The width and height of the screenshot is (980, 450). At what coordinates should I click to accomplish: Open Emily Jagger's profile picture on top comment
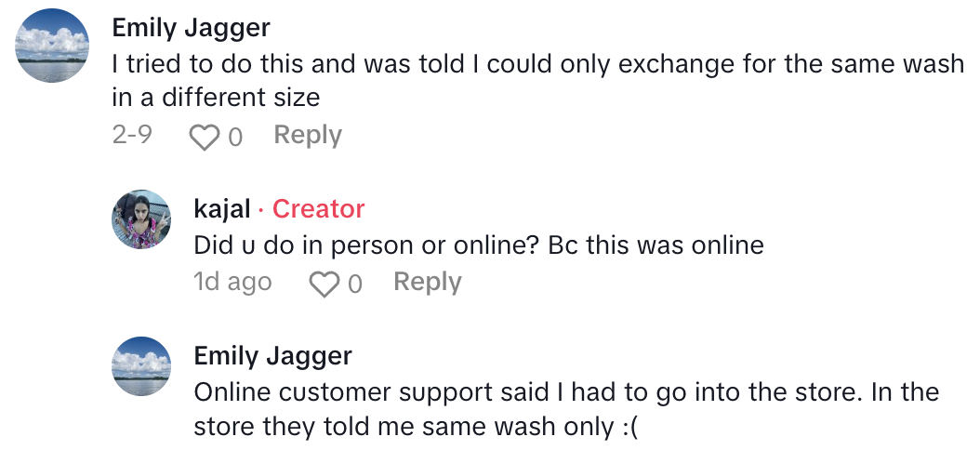[x=53, y=45]
